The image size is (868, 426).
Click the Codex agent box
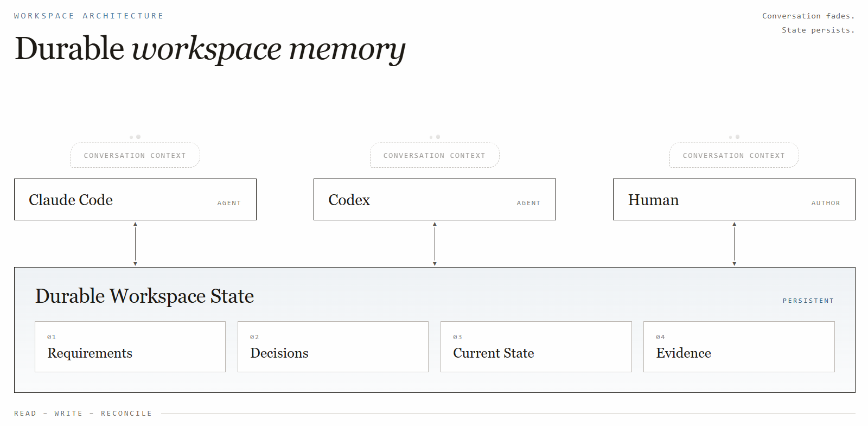[x=435, y=199]
